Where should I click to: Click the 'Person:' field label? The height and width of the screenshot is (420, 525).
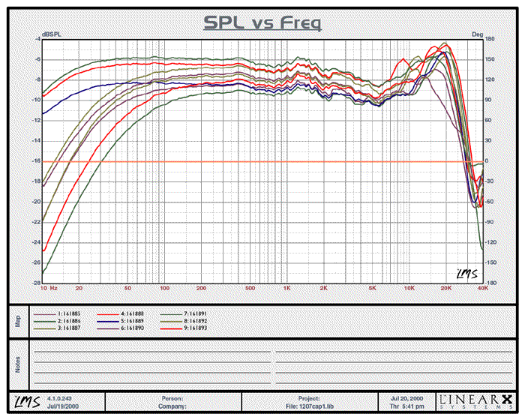click(172, 398)
